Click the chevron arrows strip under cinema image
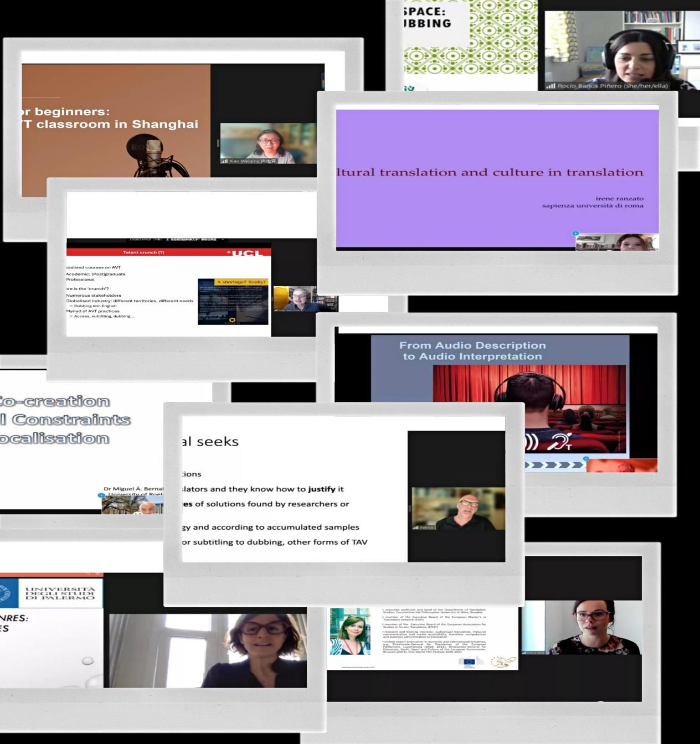The image size is (700, 744). pos(554,465)
